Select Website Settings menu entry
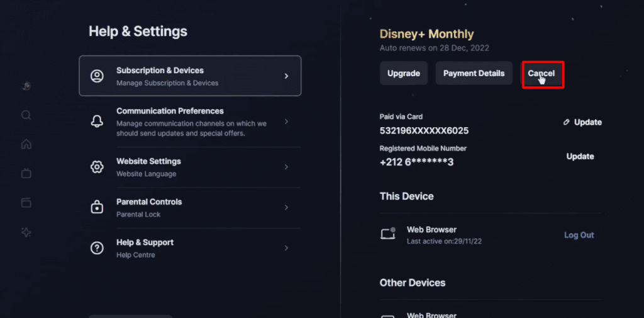This screenshot has height=318, width=644. click(x=190, y=167)
